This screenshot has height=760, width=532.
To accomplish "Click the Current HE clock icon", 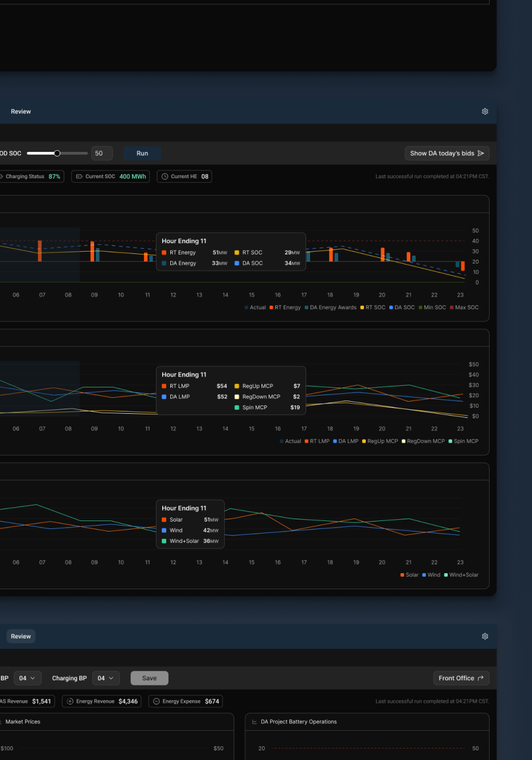I will 165,177.
